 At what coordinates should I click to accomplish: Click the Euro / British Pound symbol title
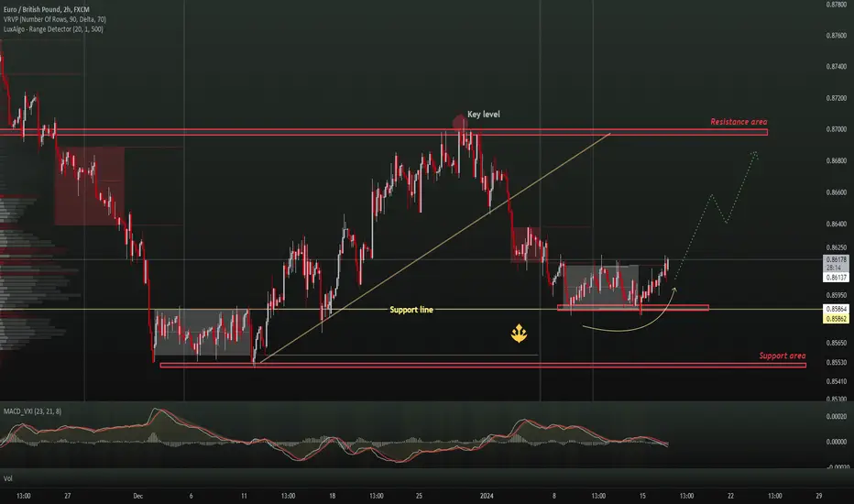tap(47, 9)
